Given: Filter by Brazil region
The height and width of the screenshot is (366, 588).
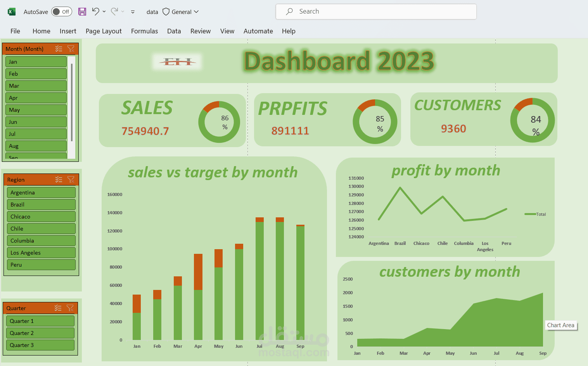Looking at the screenshot, I should pyautogui.click(x=41, y=205).
